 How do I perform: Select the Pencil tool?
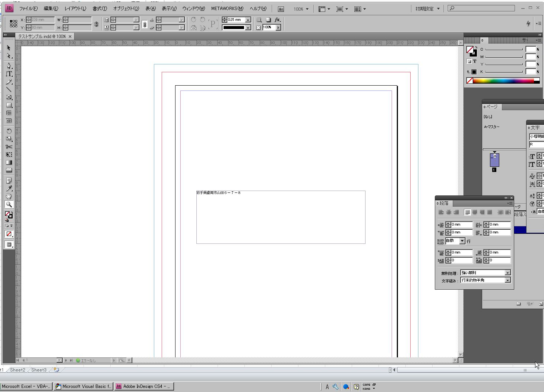pos(9,82)
